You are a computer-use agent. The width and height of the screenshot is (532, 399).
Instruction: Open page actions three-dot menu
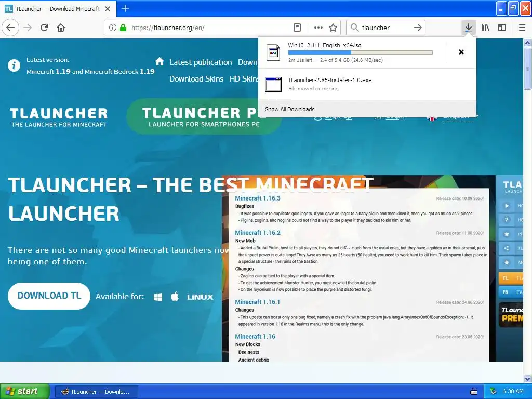pyautogui.click(x=318, y=28)
